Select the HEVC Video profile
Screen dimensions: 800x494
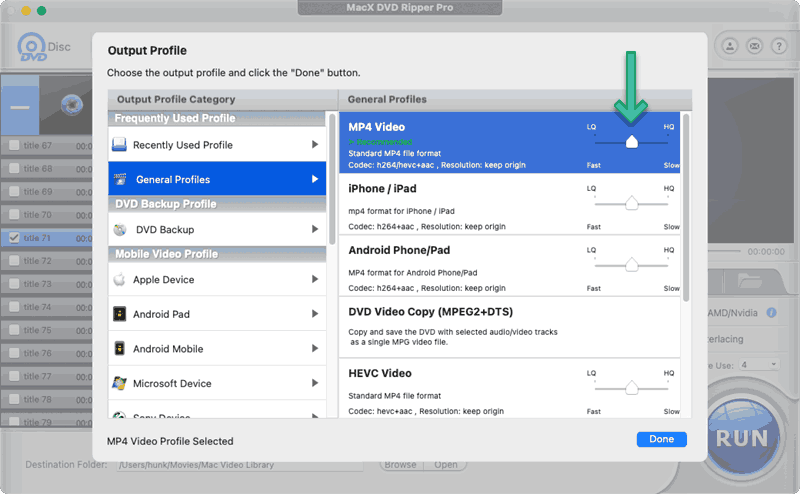coord(509,388)
